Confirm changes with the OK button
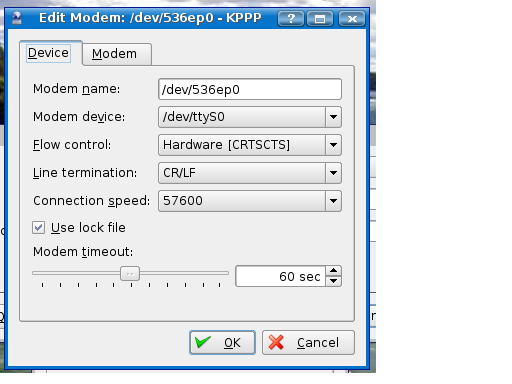The image size is (512, 384). (x=222, y=342)
